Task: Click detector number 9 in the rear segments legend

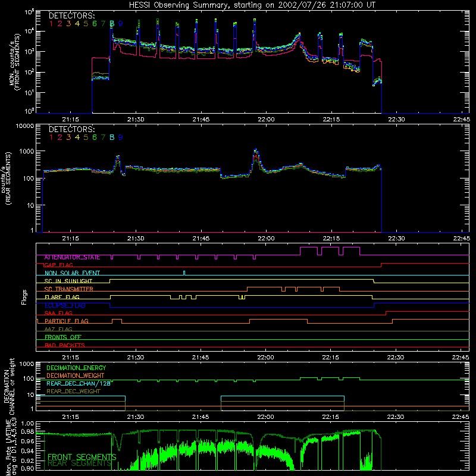Action: 121,137
